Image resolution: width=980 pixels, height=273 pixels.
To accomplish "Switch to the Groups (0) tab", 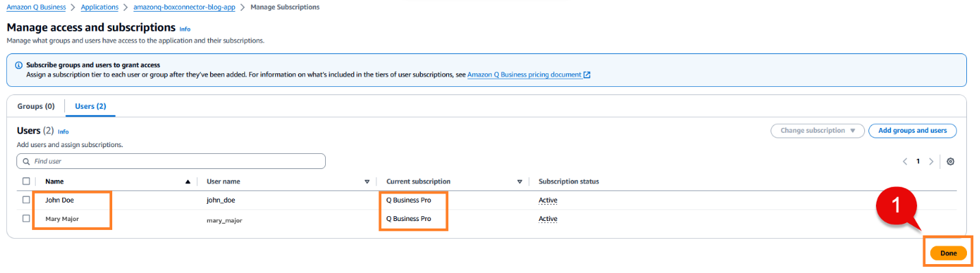I will point(36,107).
